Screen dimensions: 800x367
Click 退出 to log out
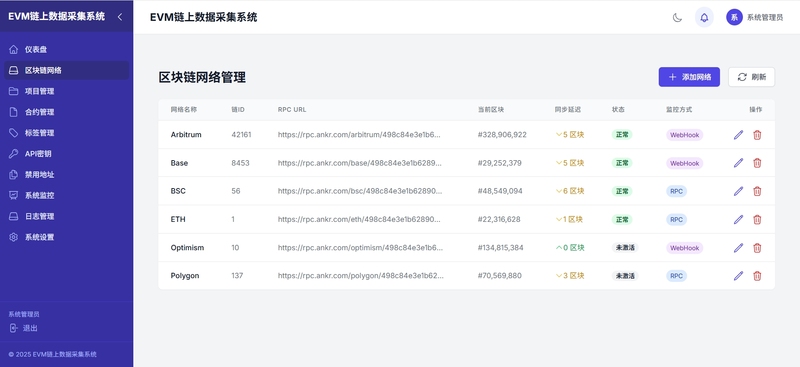tap(23, 328)
